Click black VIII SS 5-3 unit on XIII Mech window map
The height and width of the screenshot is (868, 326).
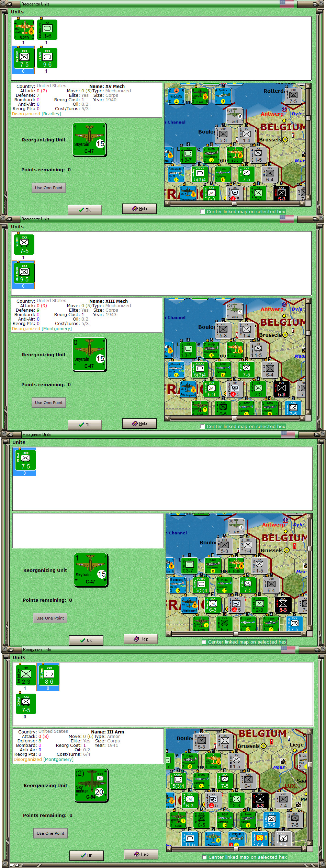(x=282, y=389)
